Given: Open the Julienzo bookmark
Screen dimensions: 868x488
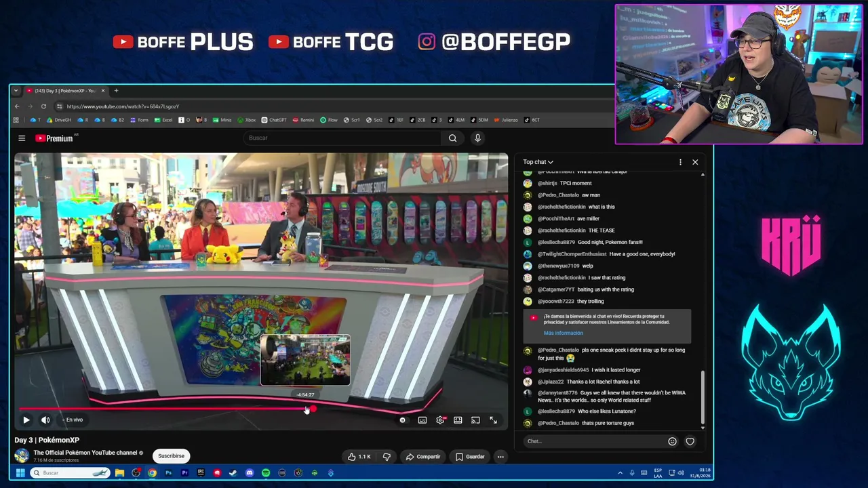Looking at the screenshot, I should 506,120.
